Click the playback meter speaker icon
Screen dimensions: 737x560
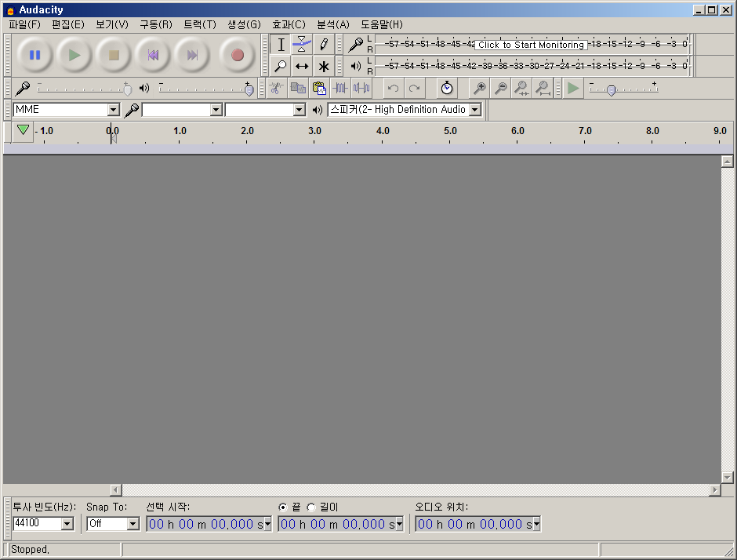pos(356,67)
